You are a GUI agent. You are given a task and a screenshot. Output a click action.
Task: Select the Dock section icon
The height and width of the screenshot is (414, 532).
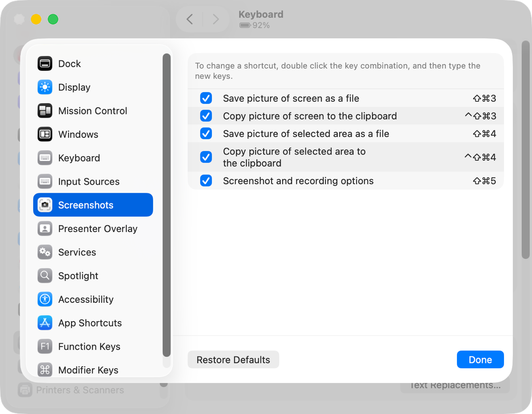[x=45, y=64]
